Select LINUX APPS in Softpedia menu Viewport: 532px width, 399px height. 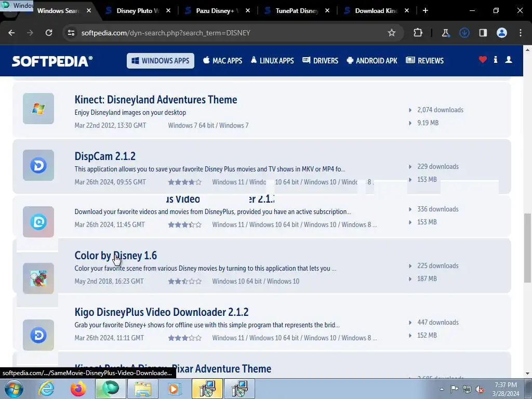point(272,61)
